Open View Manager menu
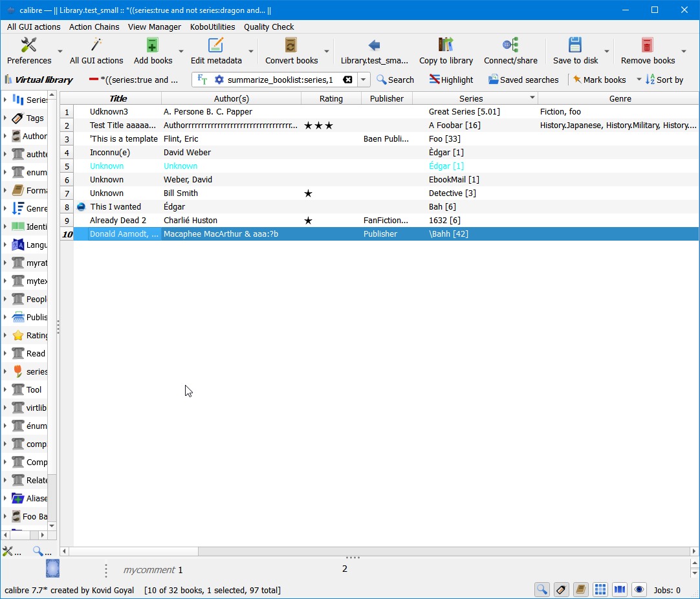Screen dimensions: 700x599 pyautogui.click(x=155, y=27)
